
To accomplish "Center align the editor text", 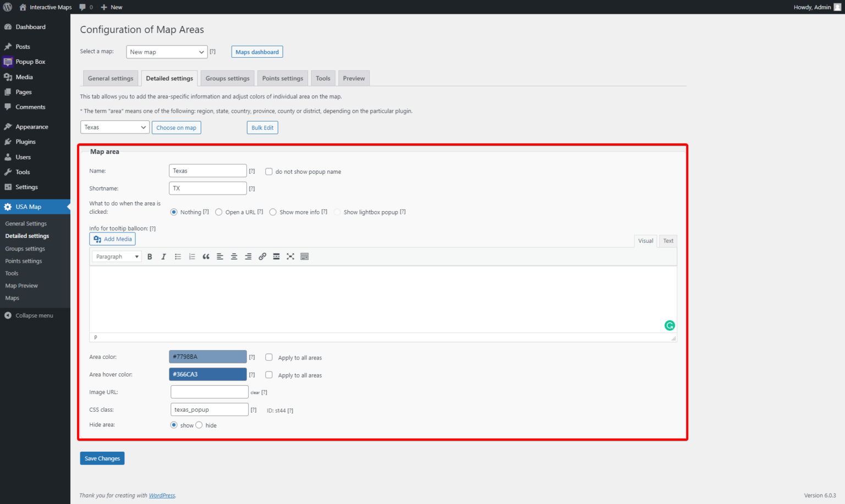I will [x=234, y=257].
